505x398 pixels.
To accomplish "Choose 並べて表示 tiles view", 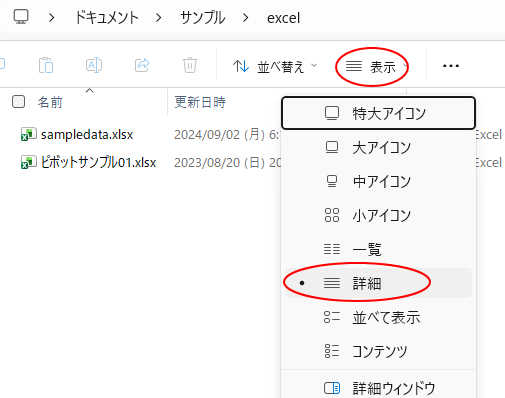I will coord(378,317).
